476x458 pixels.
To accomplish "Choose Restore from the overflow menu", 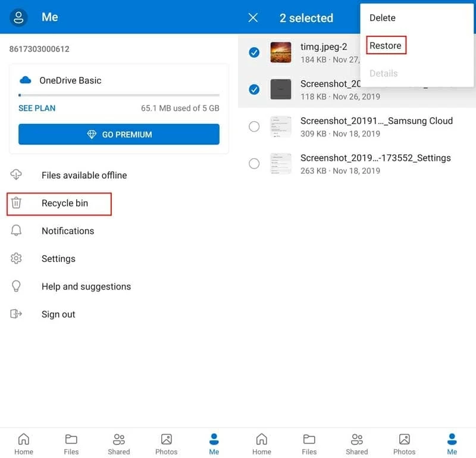I will coord(386,46).
